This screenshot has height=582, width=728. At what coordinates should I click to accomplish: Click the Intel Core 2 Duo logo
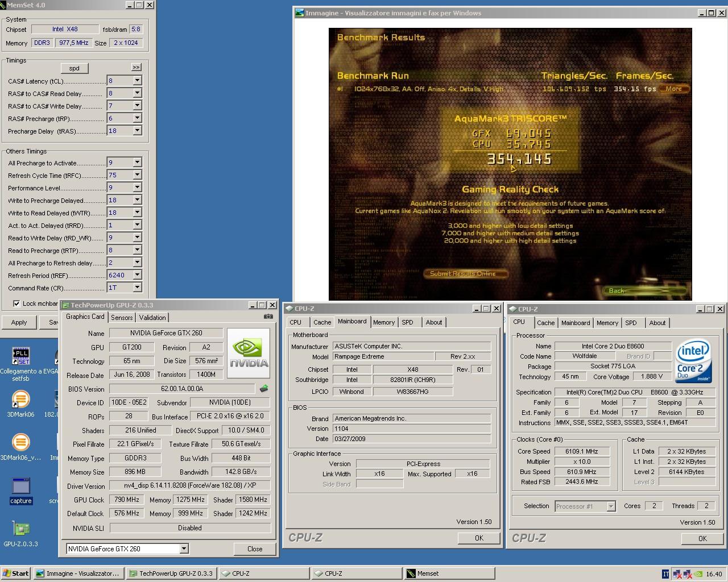(x=693, y=362)
